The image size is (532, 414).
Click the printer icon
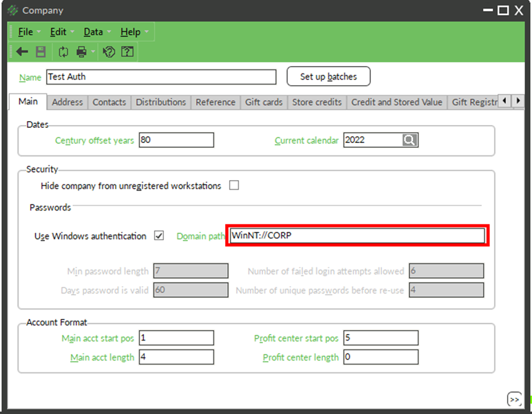(81, 52)
